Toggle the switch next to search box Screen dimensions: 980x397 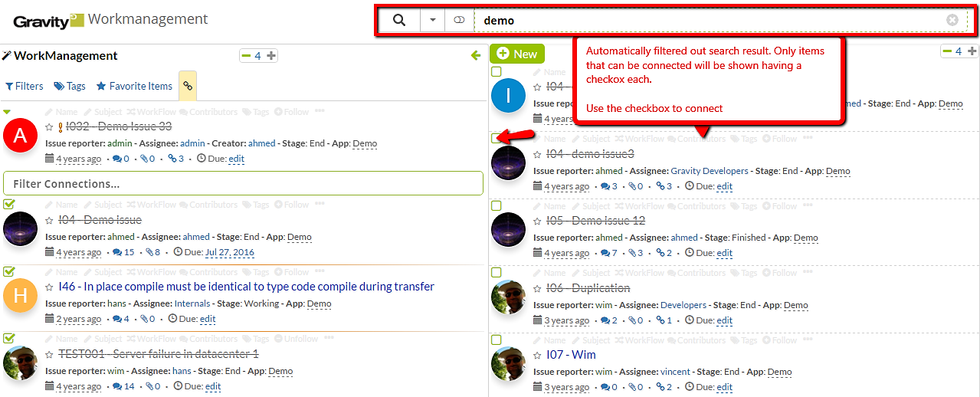459,21
